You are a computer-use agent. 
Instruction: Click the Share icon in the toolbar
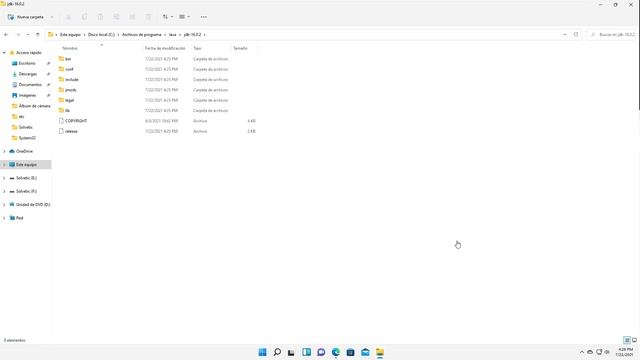[132, 17]
